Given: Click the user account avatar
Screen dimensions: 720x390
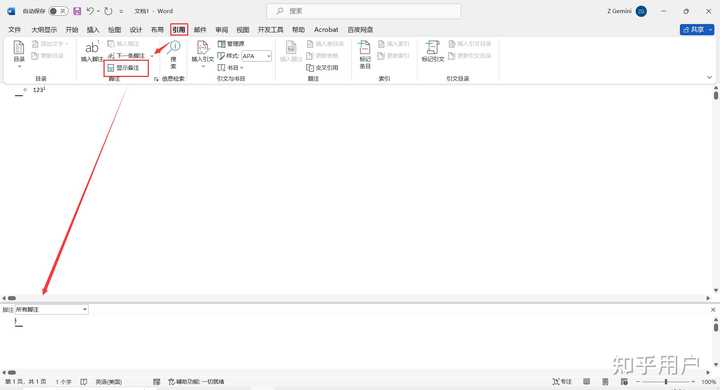Looking at the screenshot, I should tap(641, 11).
